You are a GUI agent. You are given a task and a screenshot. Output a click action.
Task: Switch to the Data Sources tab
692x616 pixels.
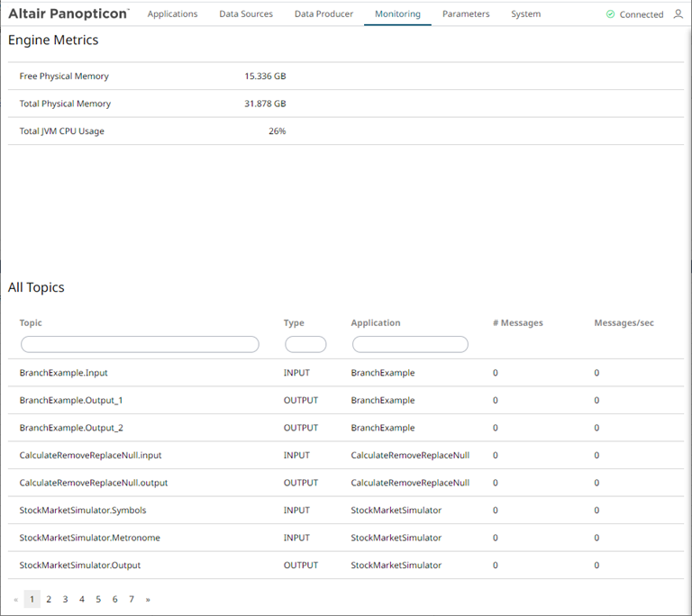coord(246,14)
